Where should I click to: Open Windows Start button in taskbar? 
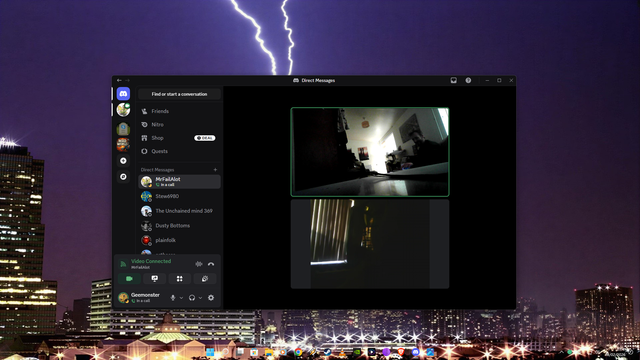pyautogui.click(x=210, y=352)
